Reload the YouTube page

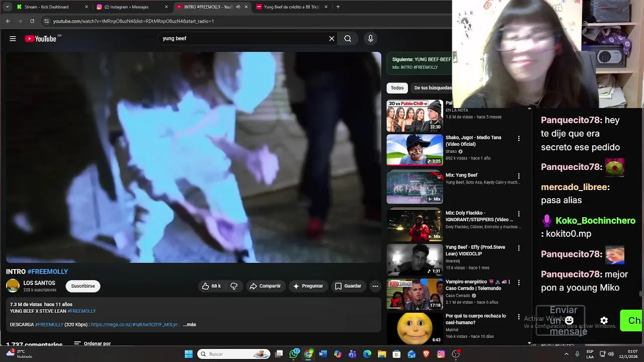click(x=32, y=21)
